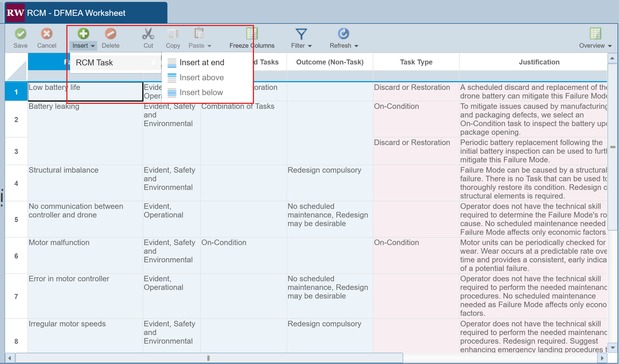Click the horizontal scrollbar right arrow
The height and width of the screenshot is (364, 619).
coord(602,358)
